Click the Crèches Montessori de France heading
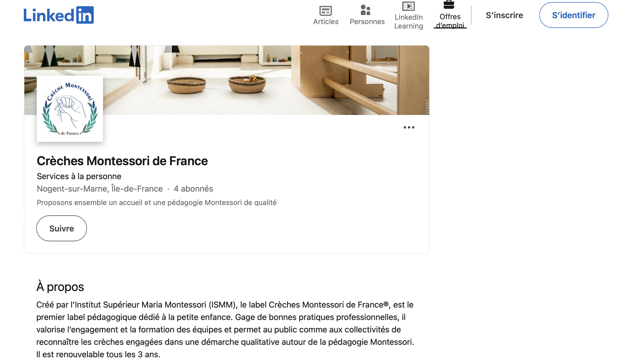The height and width of the screenshot is (364, 641). pos(122,161)
